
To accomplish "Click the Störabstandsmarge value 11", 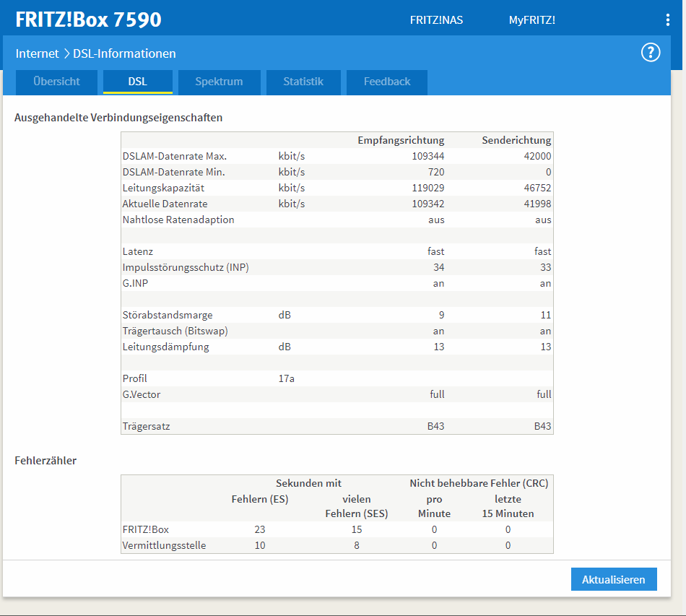I will pos(546,315).
